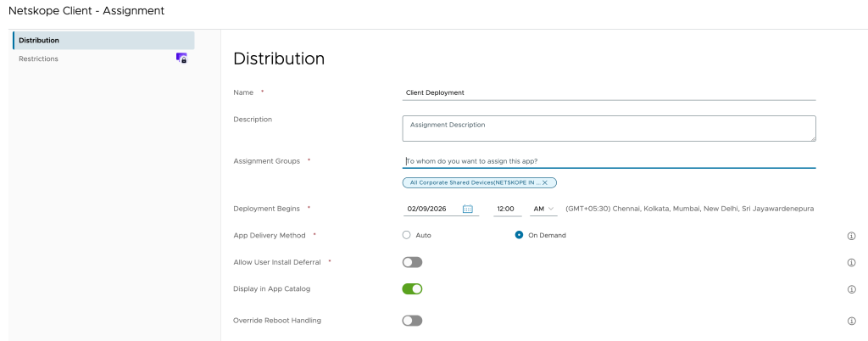Click the Name field label
This screenshot has height=341, width=868.
click(x=243, y=92)
